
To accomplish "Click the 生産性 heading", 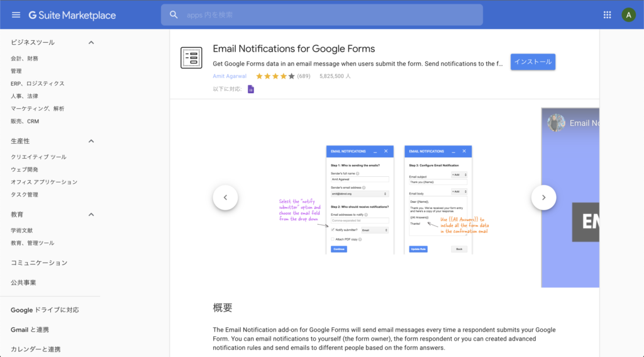I will pyautogui.click(x=20, y=141).
